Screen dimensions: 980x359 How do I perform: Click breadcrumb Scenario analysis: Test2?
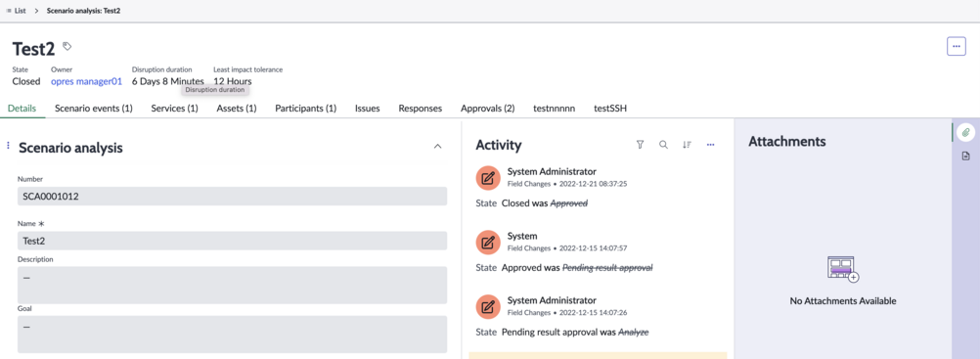click(84, 11)
